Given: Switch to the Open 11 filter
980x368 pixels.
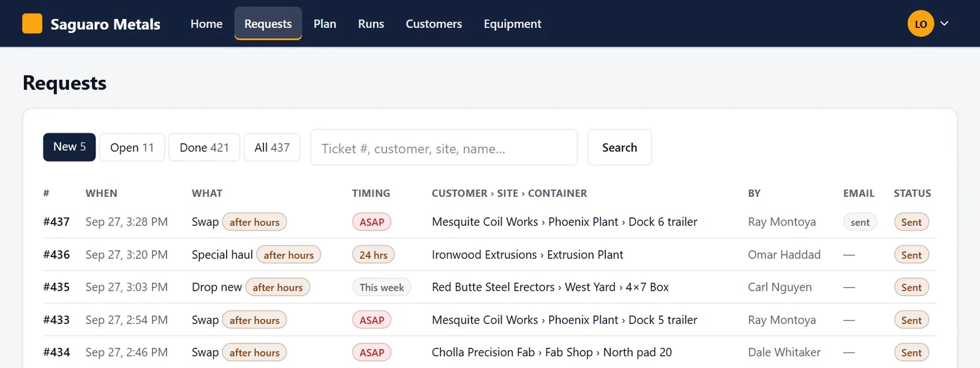Looking at the screenshot, I should (x=132, y=147).
